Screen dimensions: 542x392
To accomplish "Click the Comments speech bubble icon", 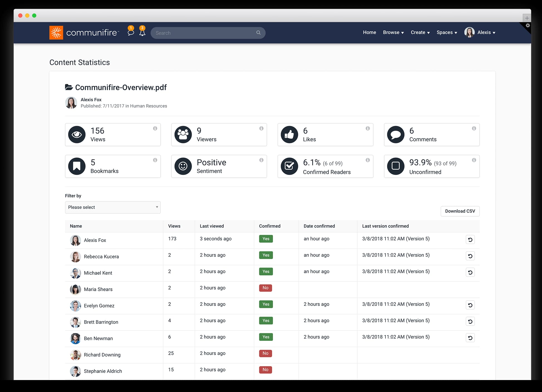I will (x=396, y=135).
